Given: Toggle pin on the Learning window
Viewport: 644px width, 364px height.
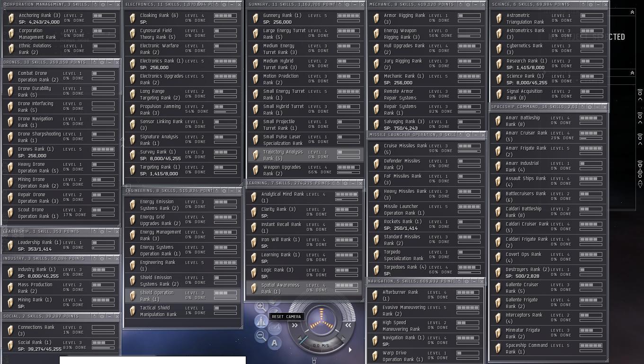Looking at the screenshot, I should [x=337, y=183].
